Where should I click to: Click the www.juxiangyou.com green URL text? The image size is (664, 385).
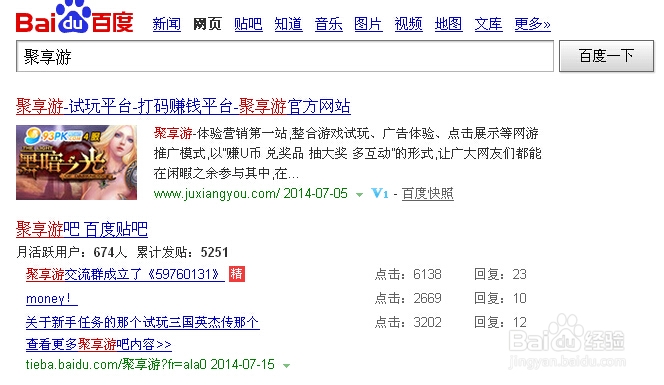[216, 194]
